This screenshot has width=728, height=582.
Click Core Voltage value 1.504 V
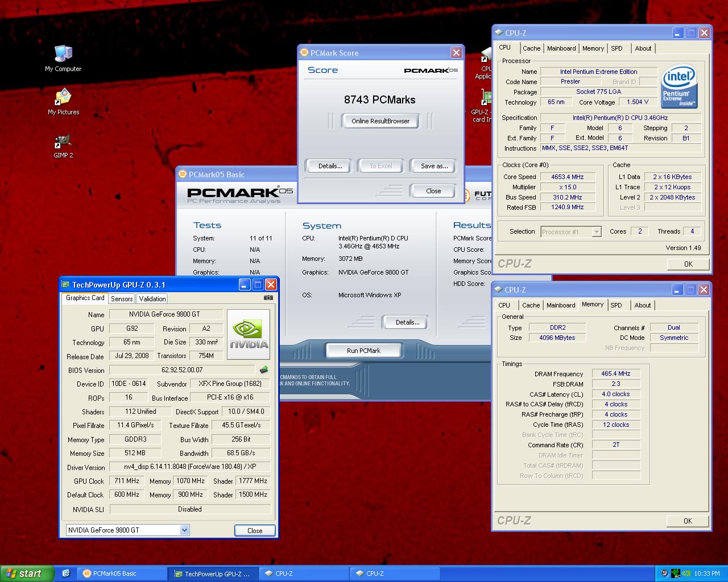[x=638, y=102]
